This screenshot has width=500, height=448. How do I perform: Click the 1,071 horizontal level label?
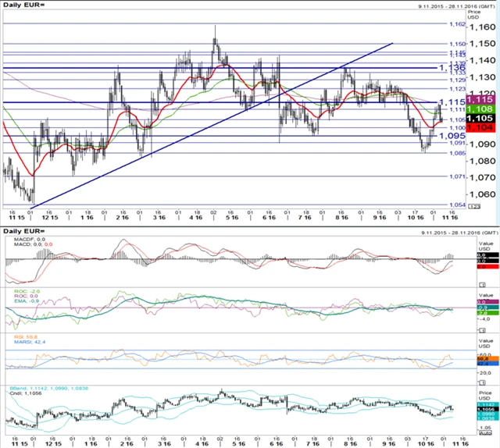[x=436, y=177]
